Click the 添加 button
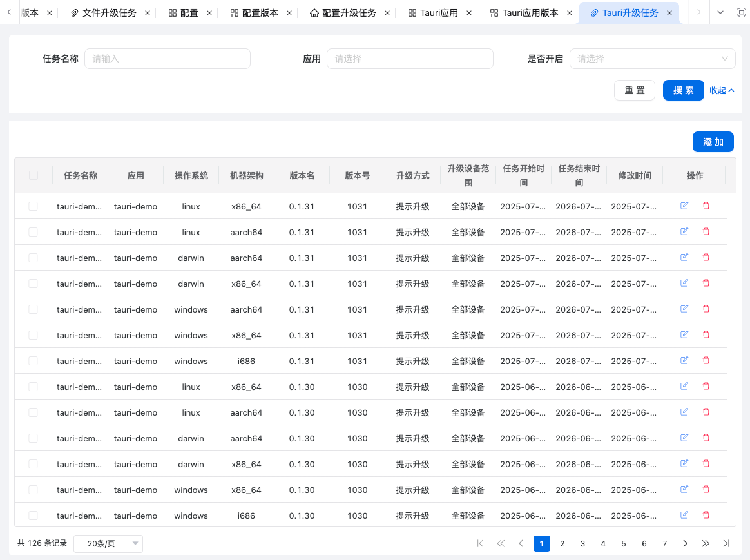The width and height of the screenshot is (750, 560). click(x=713, y=142)
